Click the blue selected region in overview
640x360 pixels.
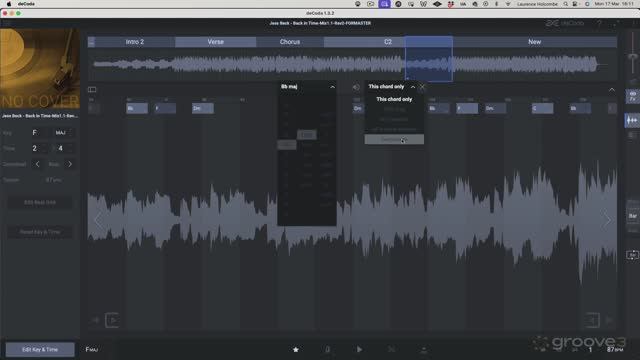click(429, 59)
